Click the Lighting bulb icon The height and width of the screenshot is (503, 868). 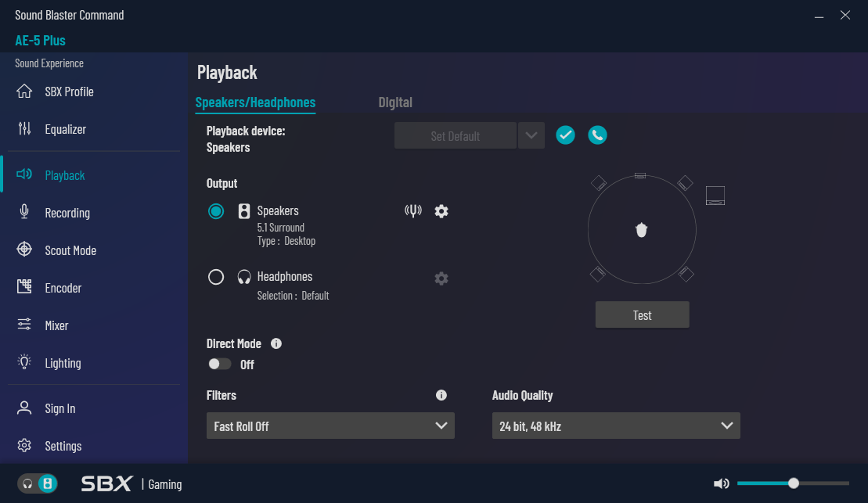coord(24,362)
